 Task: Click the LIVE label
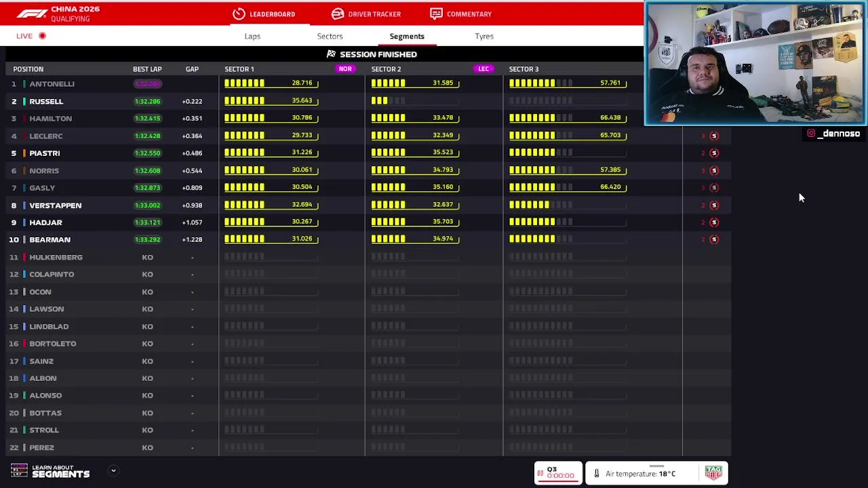[24, 36]
